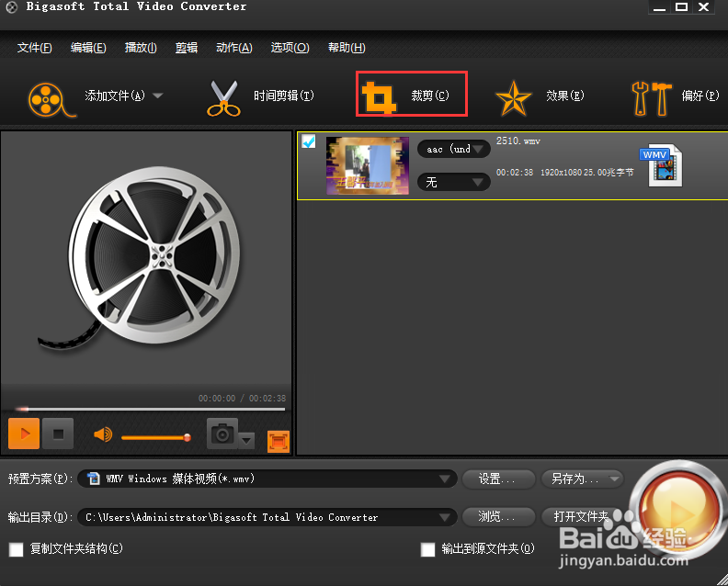Click the 偏好(P) label

click(x=700, y=96)
